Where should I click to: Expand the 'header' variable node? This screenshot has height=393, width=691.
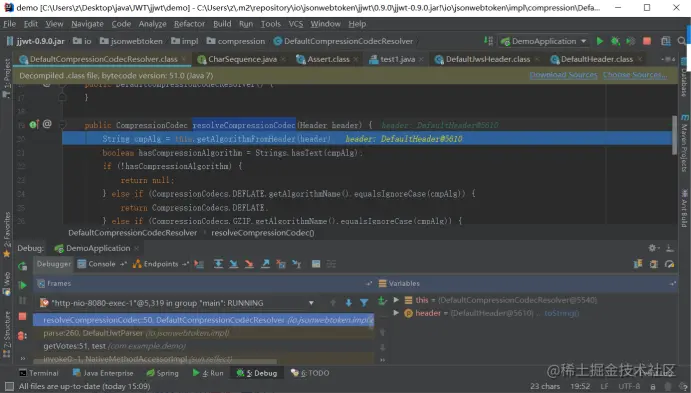click(396, 313)
